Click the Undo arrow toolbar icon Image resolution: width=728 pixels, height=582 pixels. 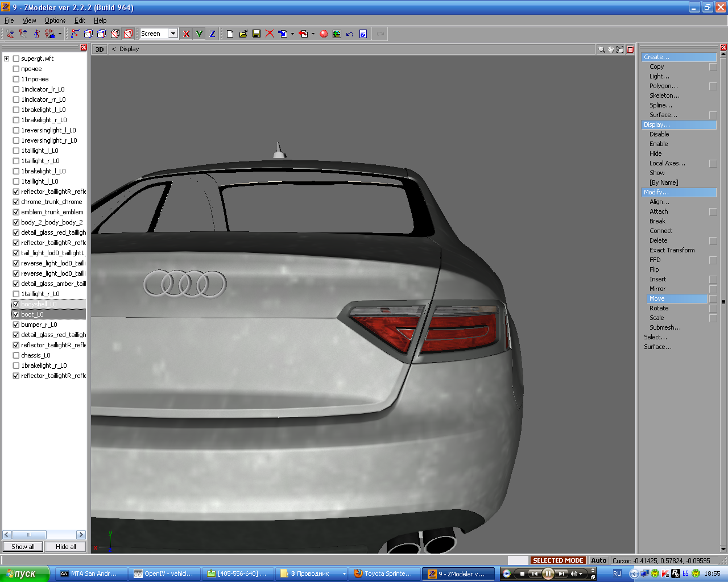coord(350,34)
